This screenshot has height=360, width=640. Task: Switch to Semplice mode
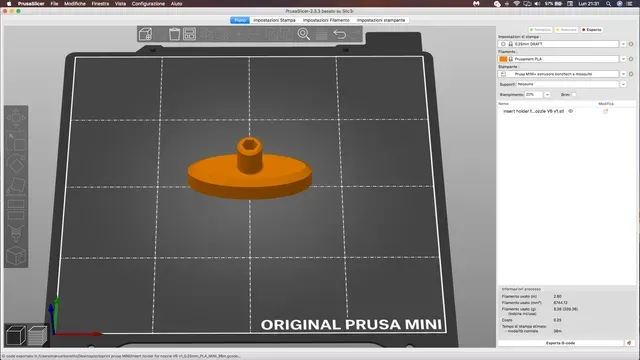540,30
